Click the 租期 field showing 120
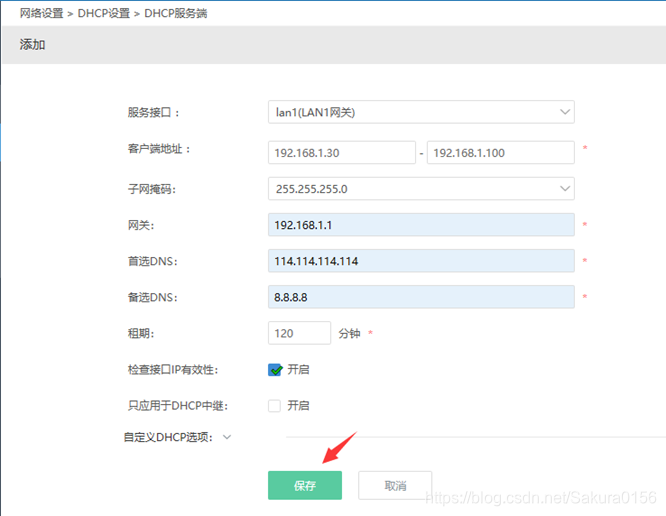 point(299,333)
